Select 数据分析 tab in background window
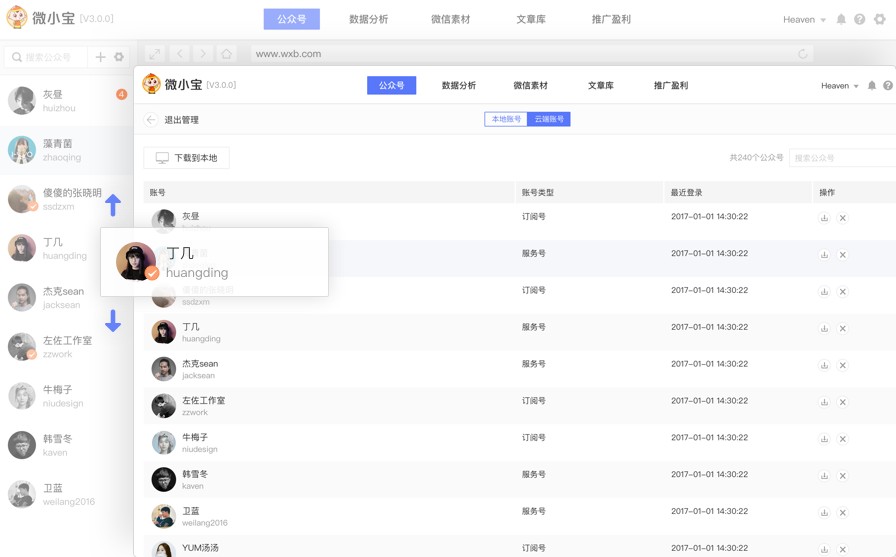896x557 pixels. click(369, 19)
